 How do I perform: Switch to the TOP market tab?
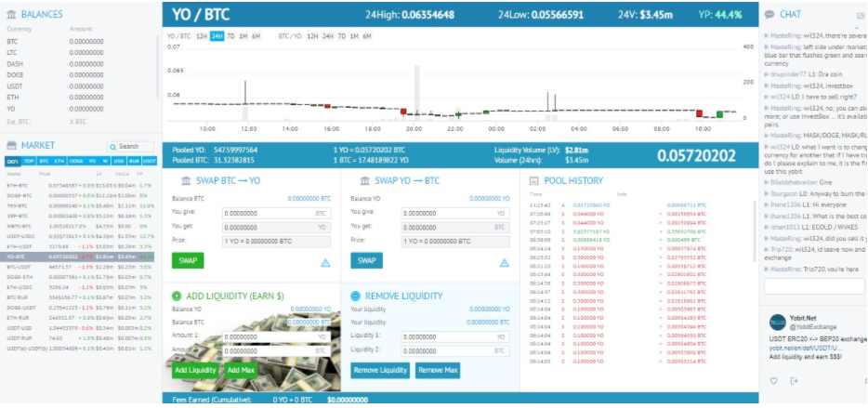(x=29, y=161)
